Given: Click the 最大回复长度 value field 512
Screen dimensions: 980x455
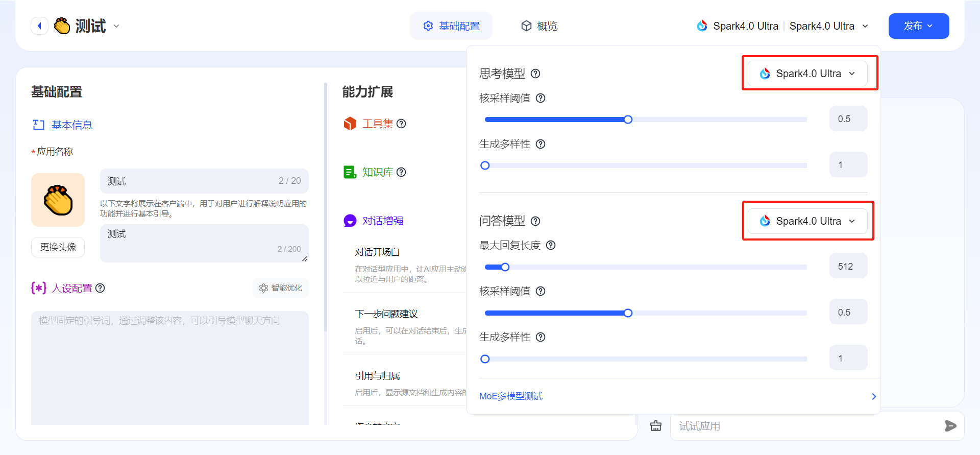Looking at the screenshot, I should [x=848, y=266].
